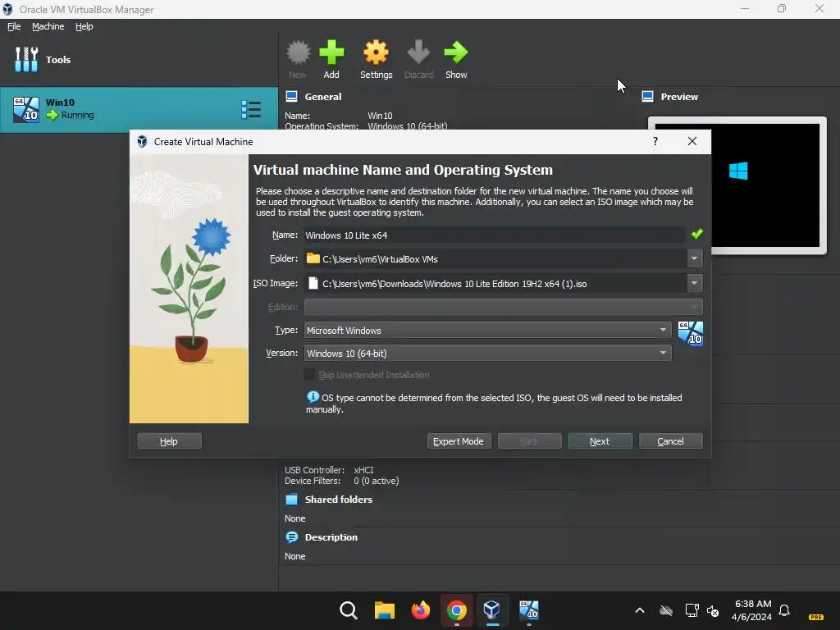Screen dimensions: 840x630
Task: Open Windows taskbar Search icon
Action: 348,610
